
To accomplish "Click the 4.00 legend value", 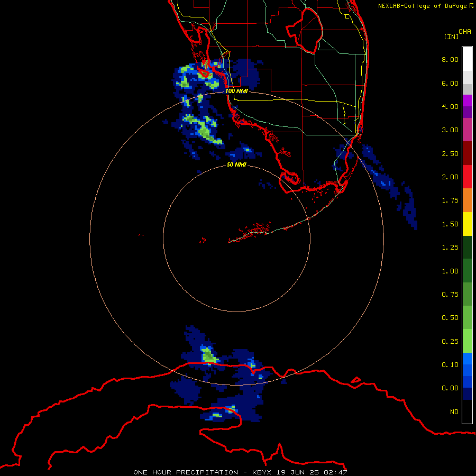I will [x=450, y=106].
